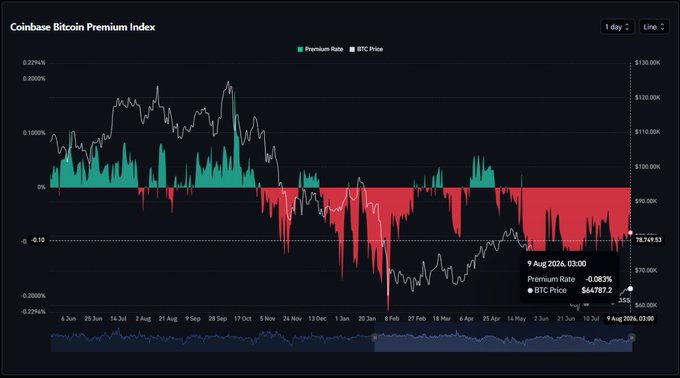Click the 0.2294% top axis label
Image resolution: width=680 pixels, height=378 pixels.
[34, 63]
